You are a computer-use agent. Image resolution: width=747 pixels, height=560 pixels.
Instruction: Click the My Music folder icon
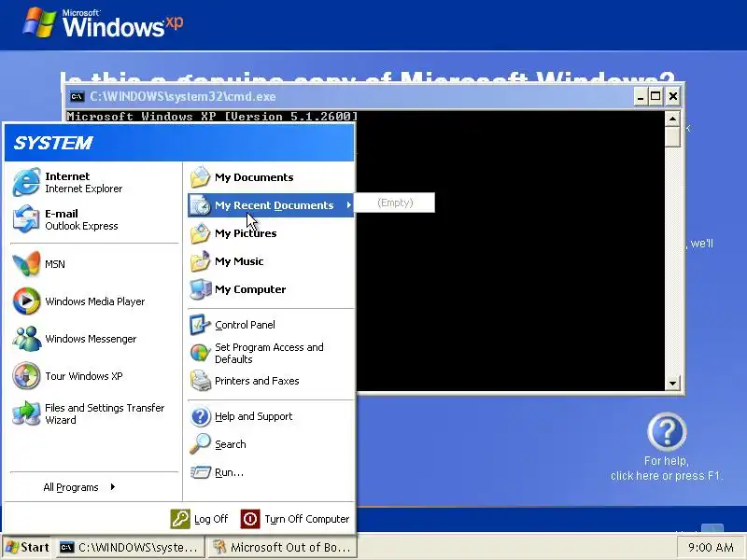click(201, 261)
